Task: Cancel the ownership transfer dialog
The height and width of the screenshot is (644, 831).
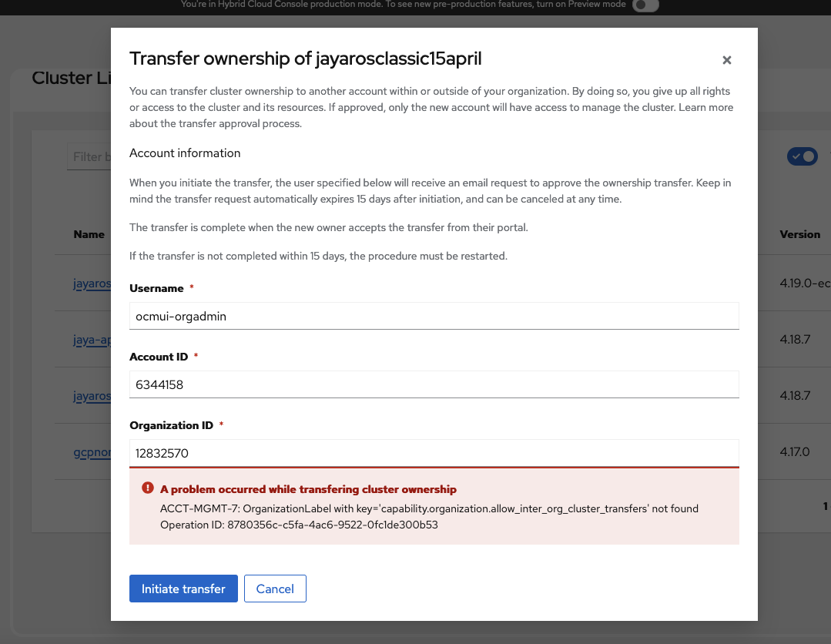Action: point(275,589)
